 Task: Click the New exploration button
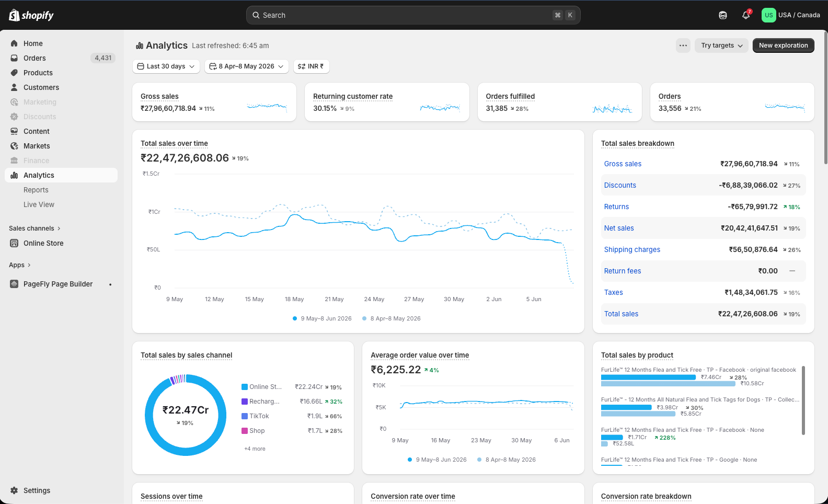[784, 45]
